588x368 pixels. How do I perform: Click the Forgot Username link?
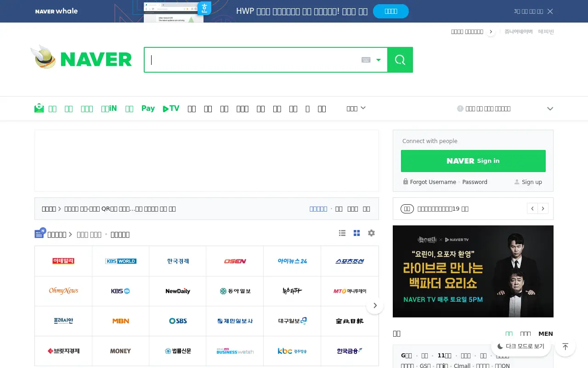(x=433, y=182)
